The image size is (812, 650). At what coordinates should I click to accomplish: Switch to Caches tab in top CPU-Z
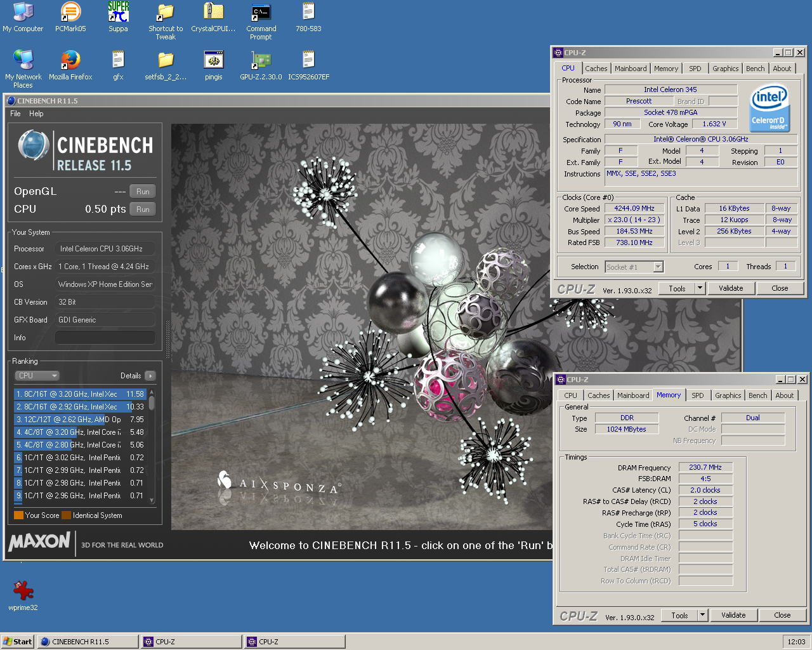pyautogui.click(x=596, y=69)
